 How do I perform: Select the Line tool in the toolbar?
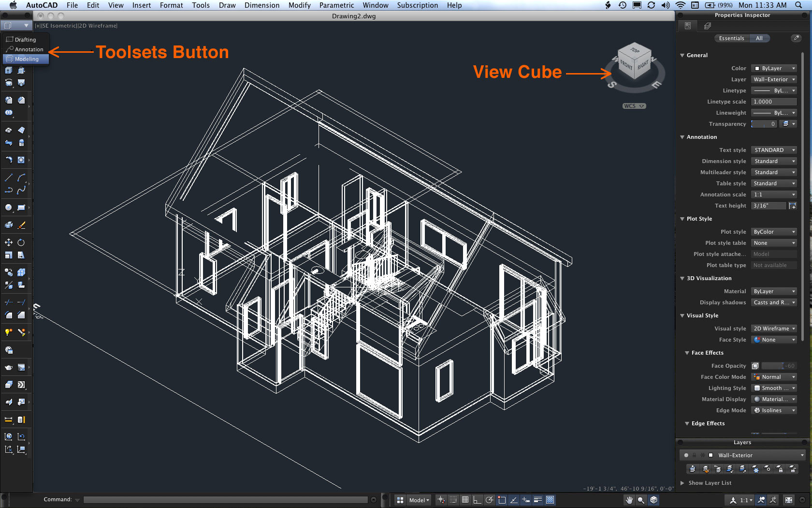8,178
